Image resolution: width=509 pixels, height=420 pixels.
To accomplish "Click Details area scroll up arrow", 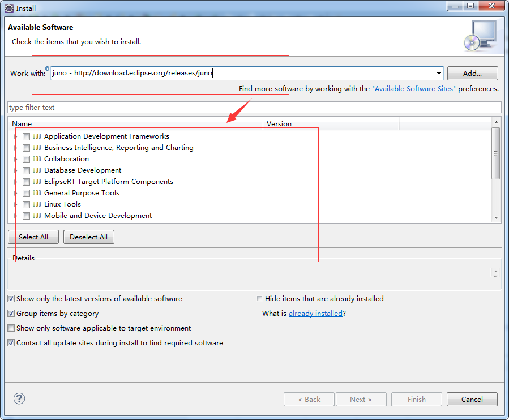I will pyautogui.click(x=495, y=271).
